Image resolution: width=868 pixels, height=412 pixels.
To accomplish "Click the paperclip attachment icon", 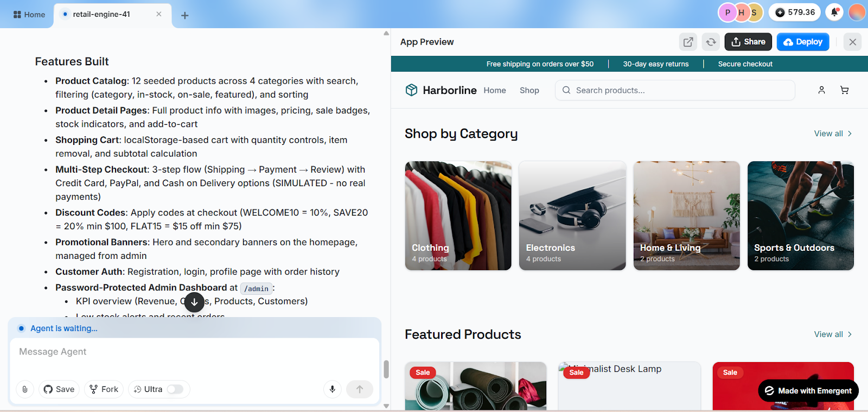I will [25, 389].
